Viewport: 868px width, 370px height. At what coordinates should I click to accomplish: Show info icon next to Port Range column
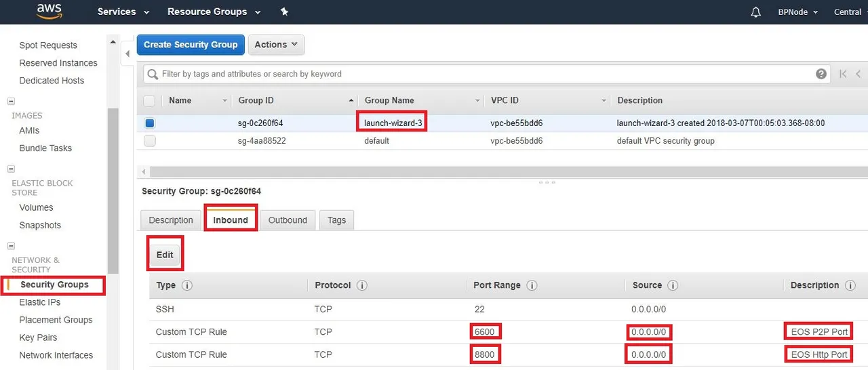point(532,285)
